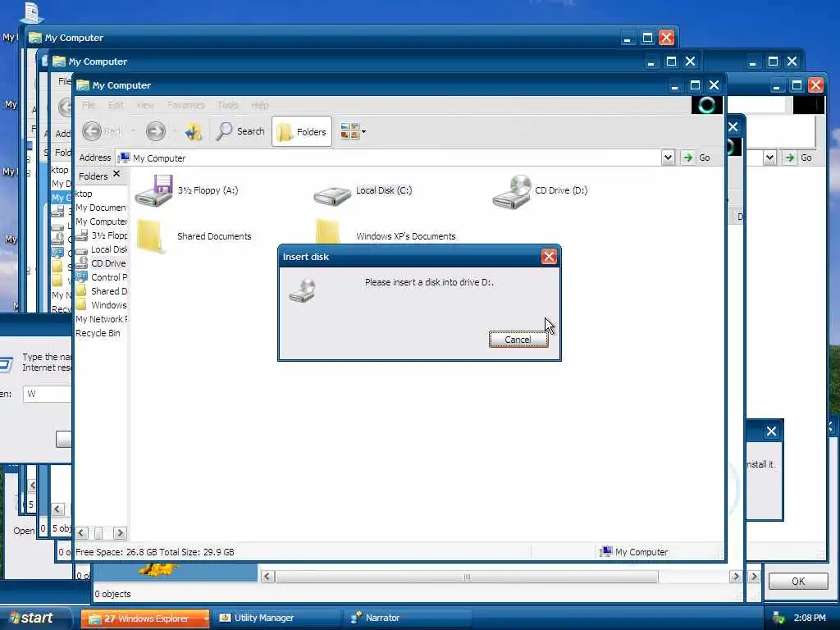Screen dimensions: 840x630
Task: Click the rear right window address dropdown arrow
Action: tap(769, 157)
